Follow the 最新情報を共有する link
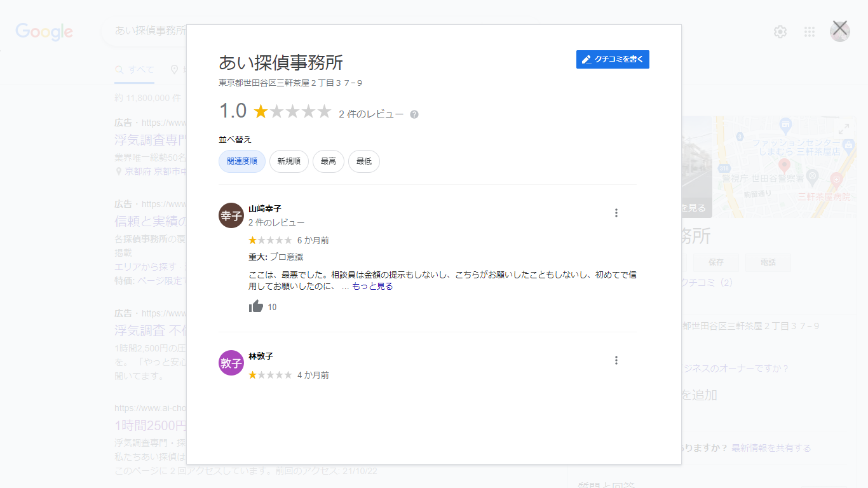 pyautogui.click(x=771, y=448)
